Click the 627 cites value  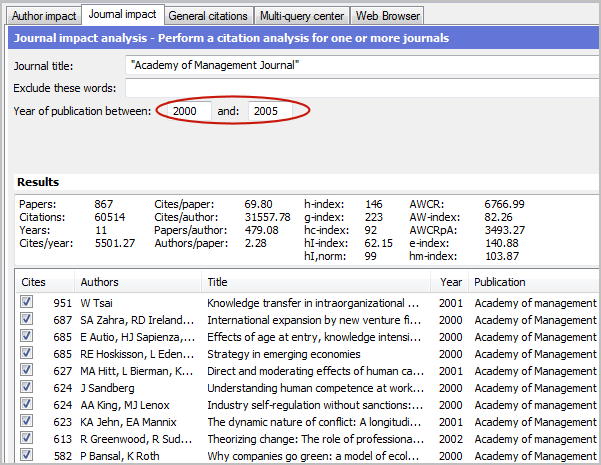point(62,371)
